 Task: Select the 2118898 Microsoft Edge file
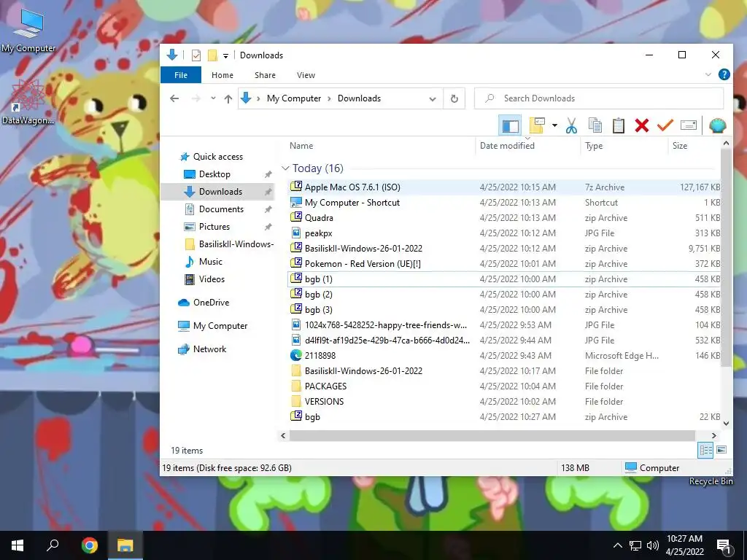coord(504,356)
